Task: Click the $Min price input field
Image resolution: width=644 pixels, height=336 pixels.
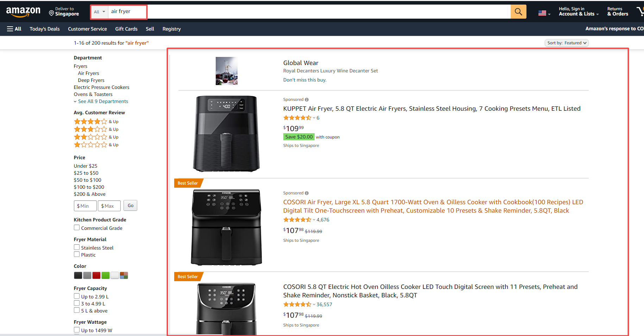Action: (x=85, y=206)
